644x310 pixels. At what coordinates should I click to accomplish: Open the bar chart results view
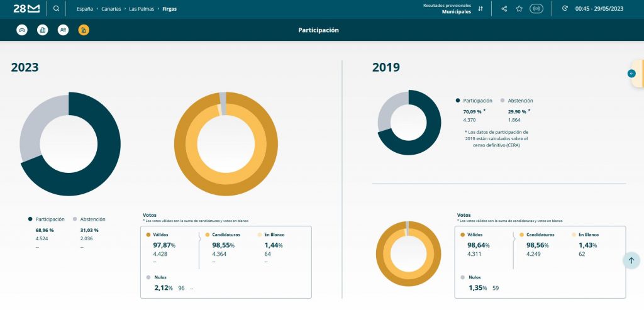click(x=42, y=30)
